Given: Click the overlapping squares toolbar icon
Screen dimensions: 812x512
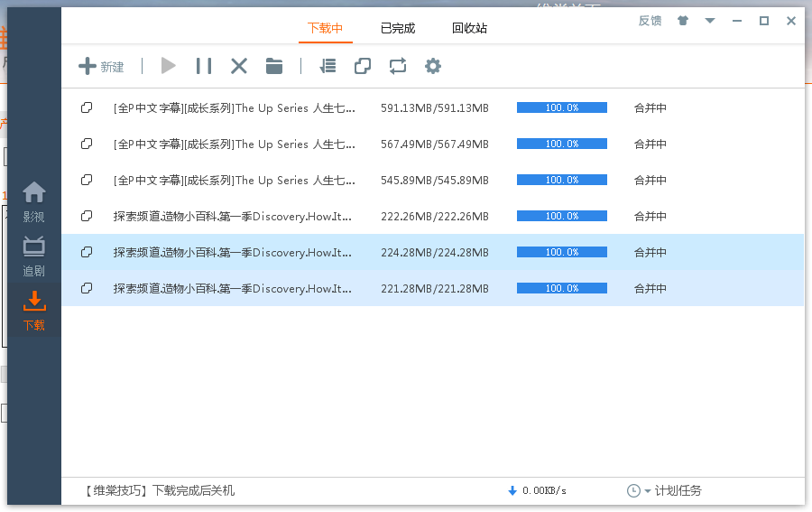Looking at the screenshot, I should point(363,66).
